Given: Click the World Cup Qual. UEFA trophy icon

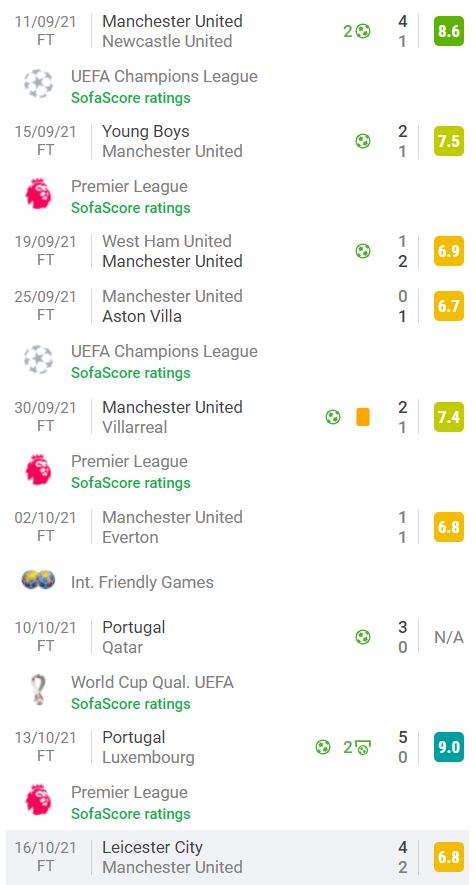Looking at the screenshot, I should tap(38, 690).
